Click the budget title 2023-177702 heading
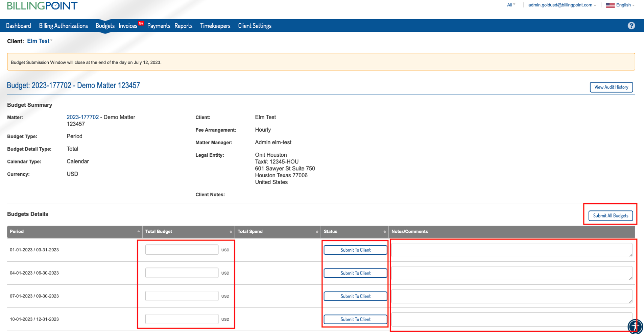 pos(73,85)
